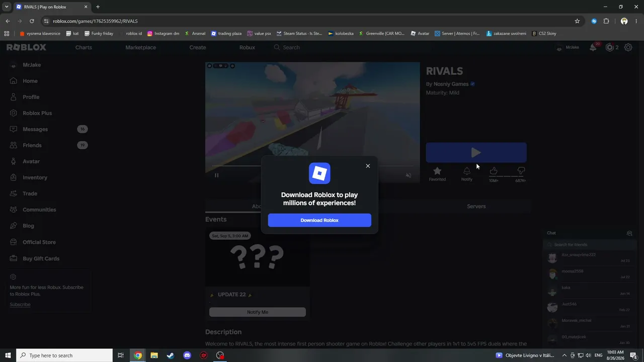
Task: Click the address bar URL
Action: 95,21
